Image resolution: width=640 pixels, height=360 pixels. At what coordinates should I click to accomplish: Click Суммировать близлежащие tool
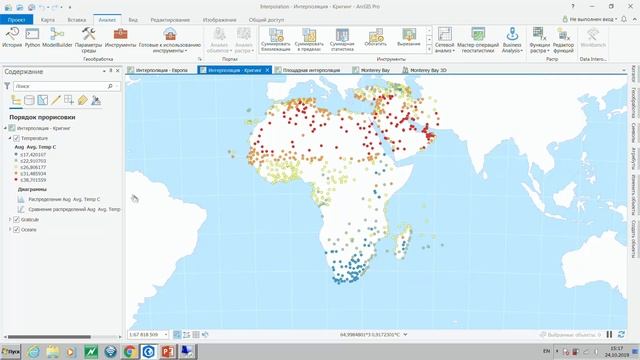coord(276,40)
